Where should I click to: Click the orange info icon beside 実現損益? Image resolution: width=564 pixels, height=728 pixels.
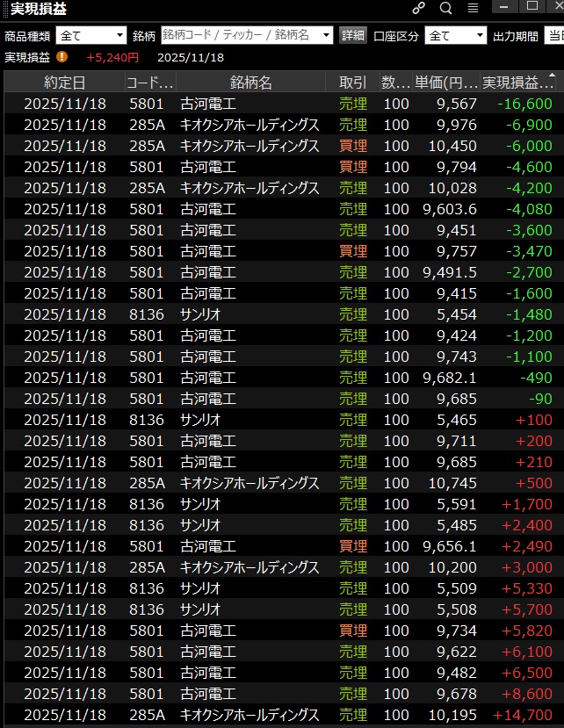[x=61, y=57]
